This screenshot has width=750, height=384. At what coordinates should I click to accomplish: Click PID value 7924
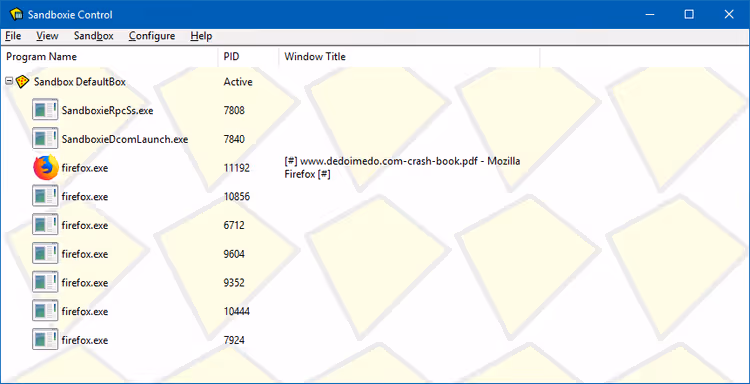click(x=234, y=340)
